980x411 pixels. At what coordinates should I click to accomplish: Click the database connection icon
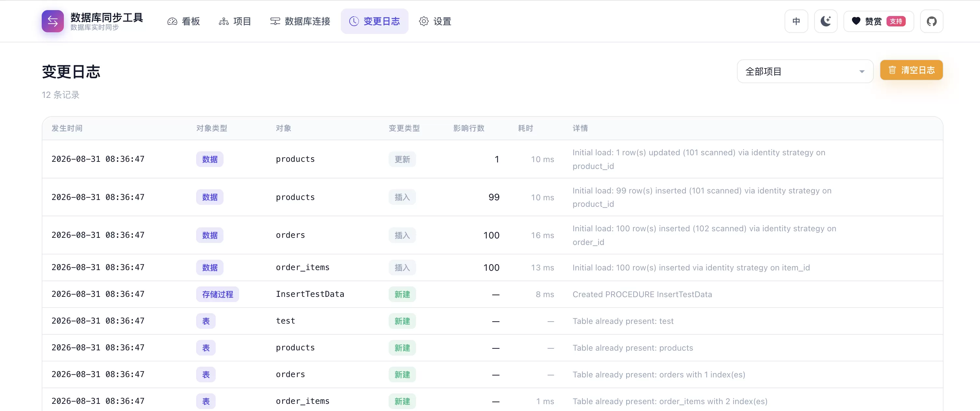[275, 21]
